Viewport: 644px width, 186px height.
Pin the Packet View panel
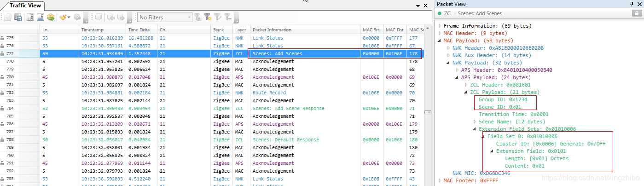pos(632,4)
